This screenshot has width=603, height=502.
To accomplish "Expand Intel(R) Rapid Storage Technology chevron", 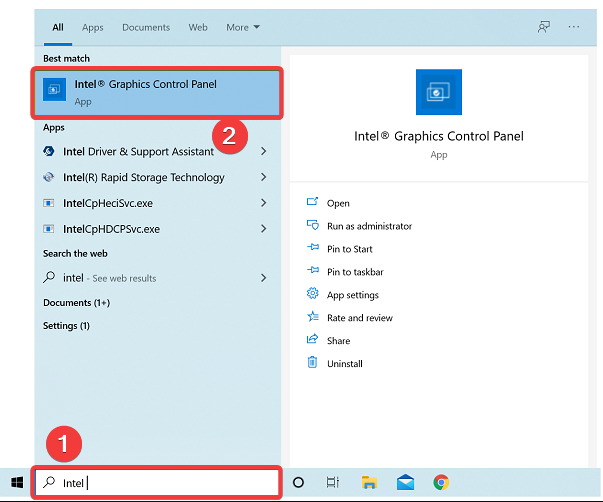I will tap(263, 177).
